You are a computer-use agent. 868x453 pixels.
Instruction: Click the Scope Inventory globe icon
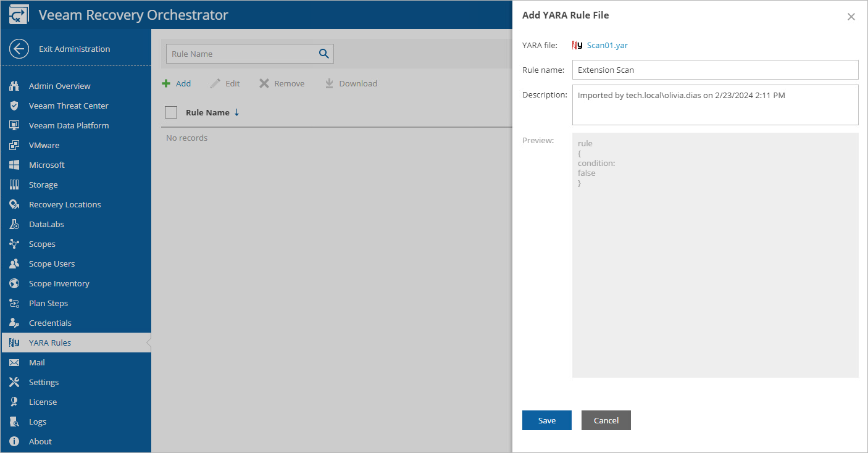pyautogui.click(x=15, y=283)
